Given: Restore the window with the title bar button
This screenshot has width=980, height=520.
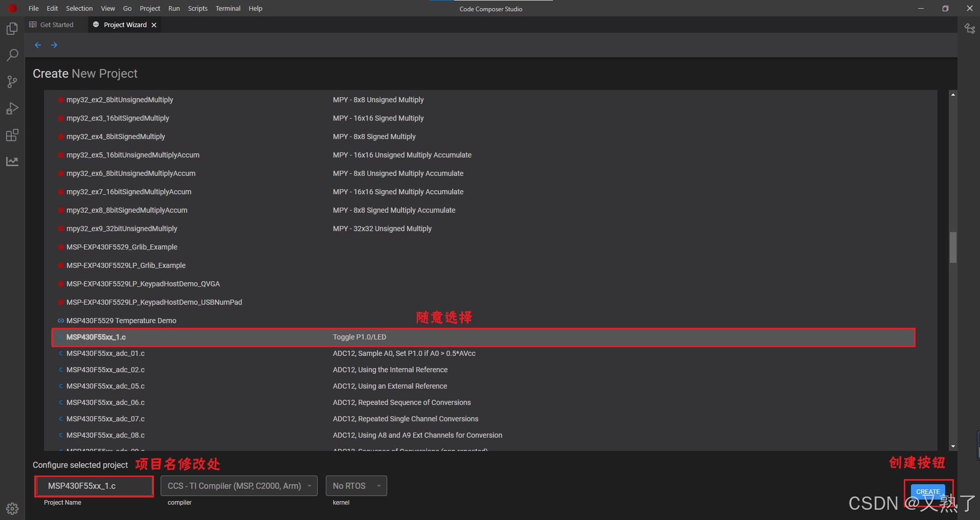Looking at the screenshot, I should (945, 8).
